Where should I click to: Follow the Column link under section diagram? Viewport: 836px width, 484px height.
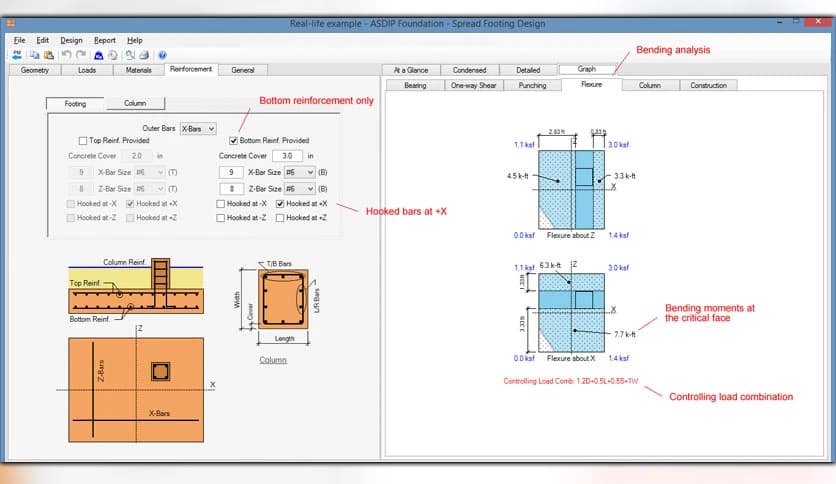[x=273, y=360]
